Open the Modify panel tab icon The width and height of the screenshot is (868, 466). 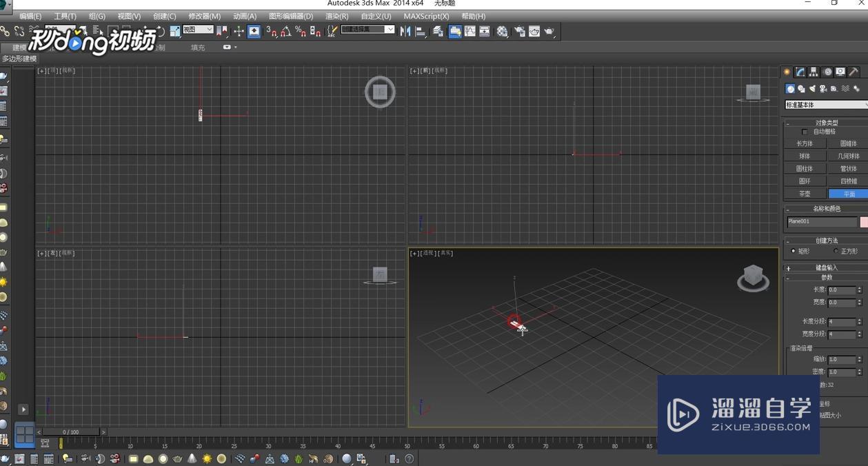(800, 72)
